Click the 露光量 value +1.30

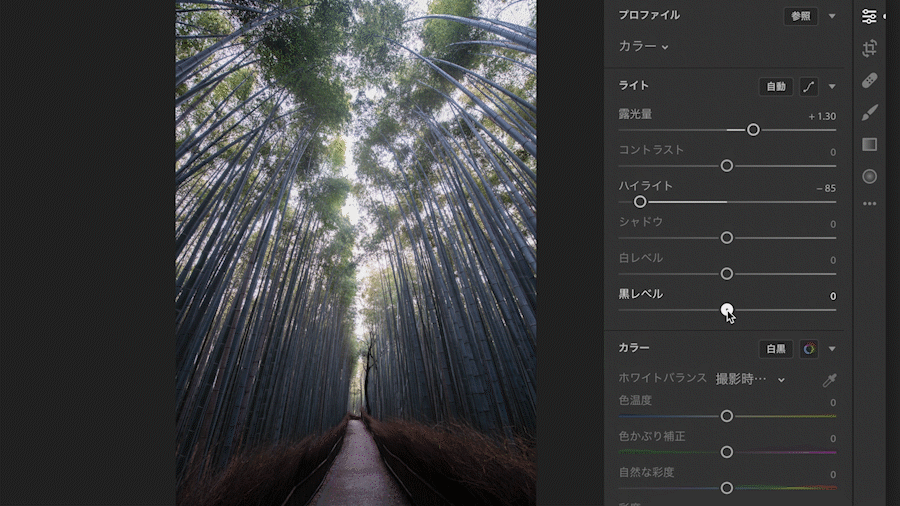[822, 116]
